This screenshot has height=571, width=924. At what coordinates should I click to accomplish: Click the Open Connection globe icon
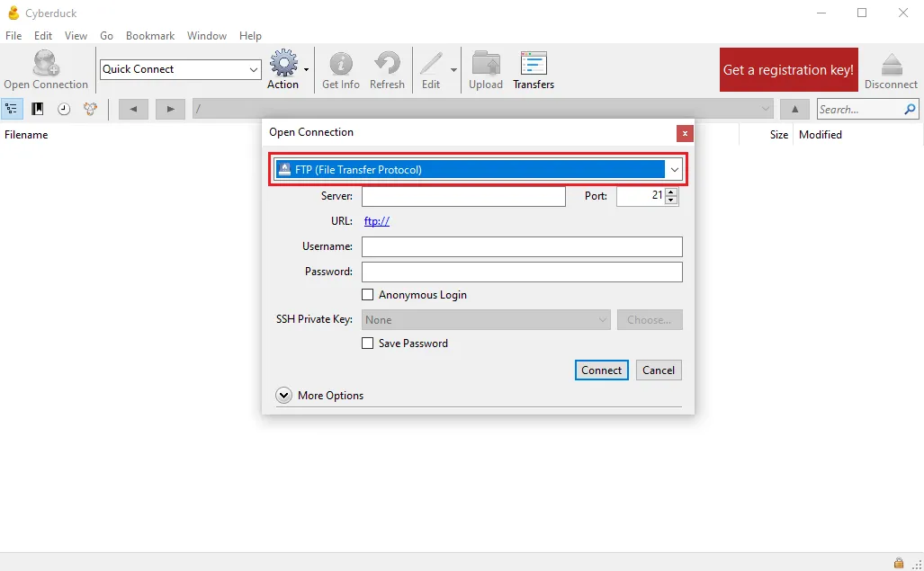pyautogui.click(x=46, y=63)
